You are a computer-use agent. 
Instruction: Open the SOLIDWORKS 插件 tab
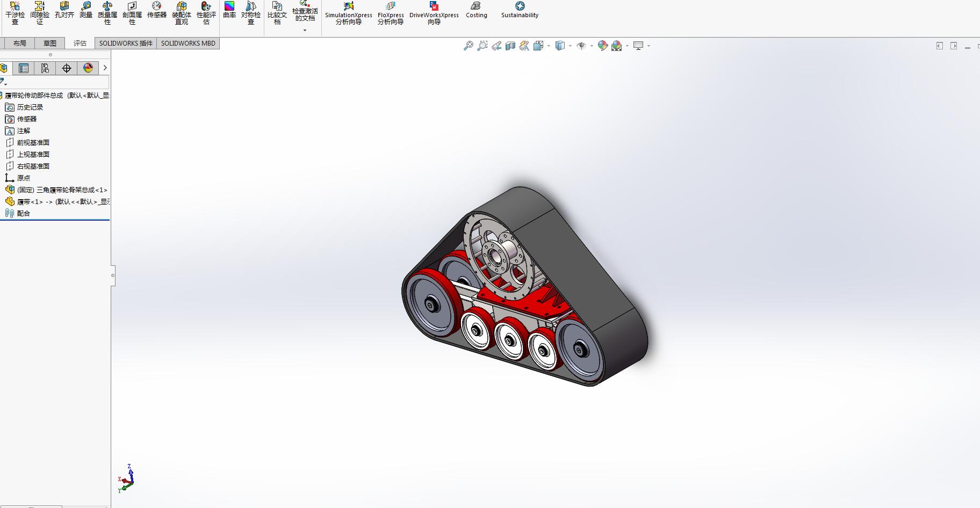[126, 43]
